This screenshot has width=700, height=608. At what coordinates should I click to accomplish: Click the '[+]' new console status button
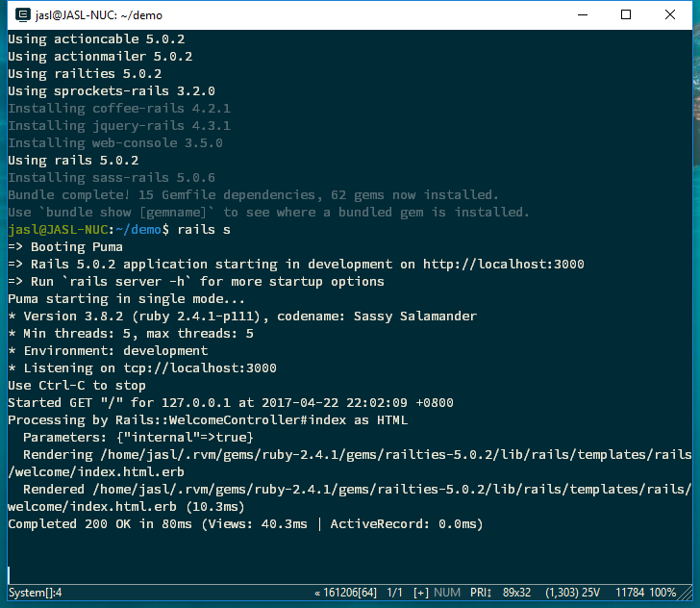421,593
